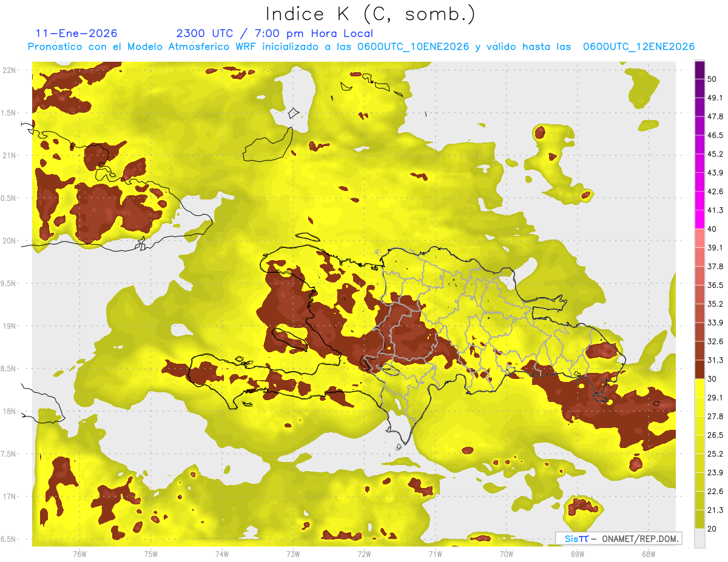Screen dimensions: 728x562
Task: Click the "72W" longitude axis label
Action: click(x=364, y=555)
